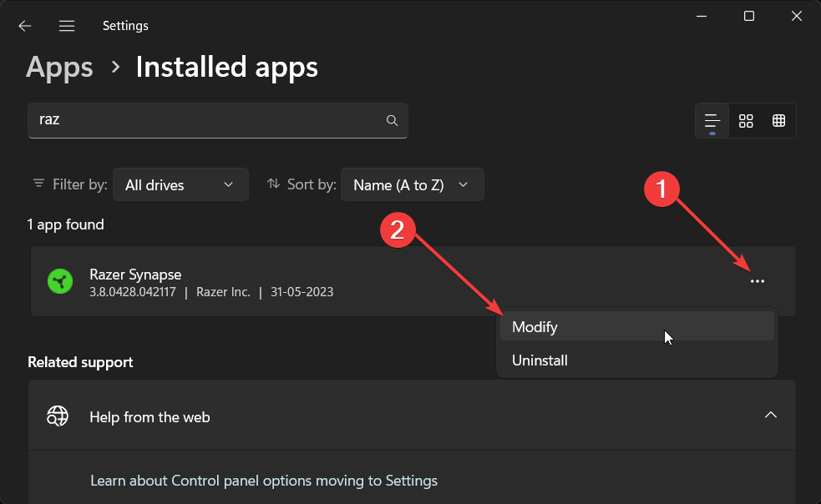Open Razer Synapse three-dots options
821x504 pixels.
click(x=758, y=281)
